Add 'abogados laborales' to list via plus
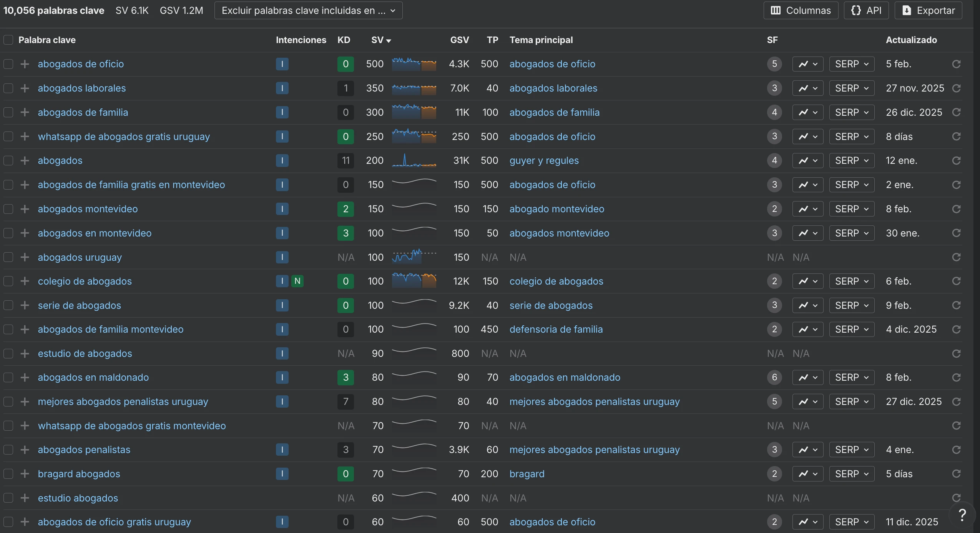The height and width of the screenshot is (533, 980). click(25, 88)
